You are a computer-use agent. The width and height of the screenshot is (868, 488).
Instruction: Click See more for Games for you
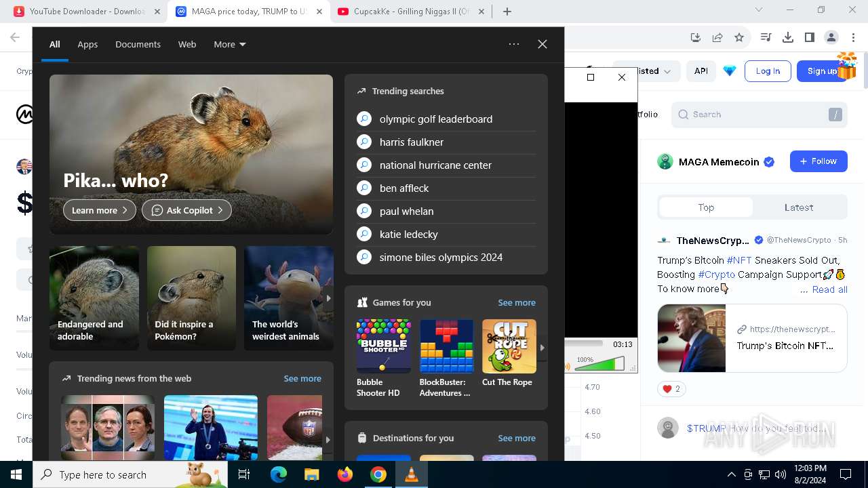(517, 302)
